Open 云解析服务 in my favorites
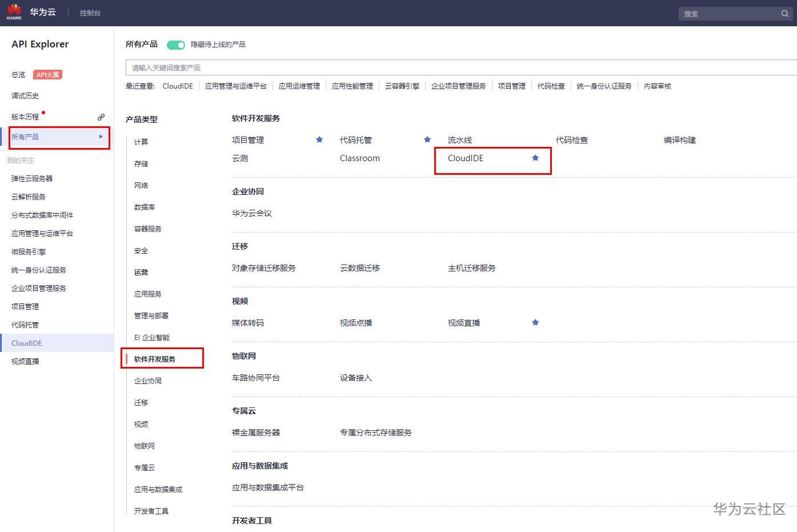The width and height of the screenshot is (797, 532). (x=29, y=197)
